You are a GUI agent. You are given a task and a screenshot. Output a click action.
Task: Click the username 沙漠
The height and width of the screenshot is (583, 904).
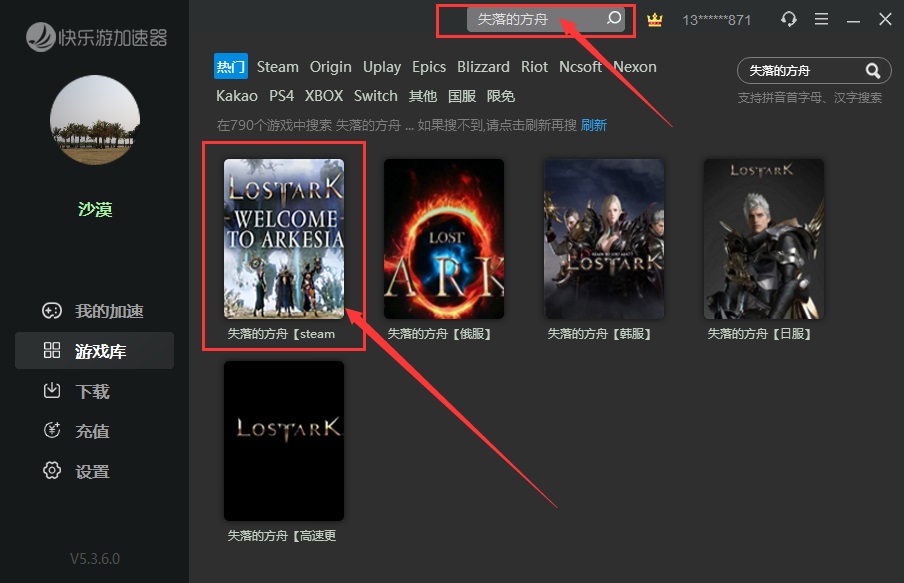[x=95, y=209]
